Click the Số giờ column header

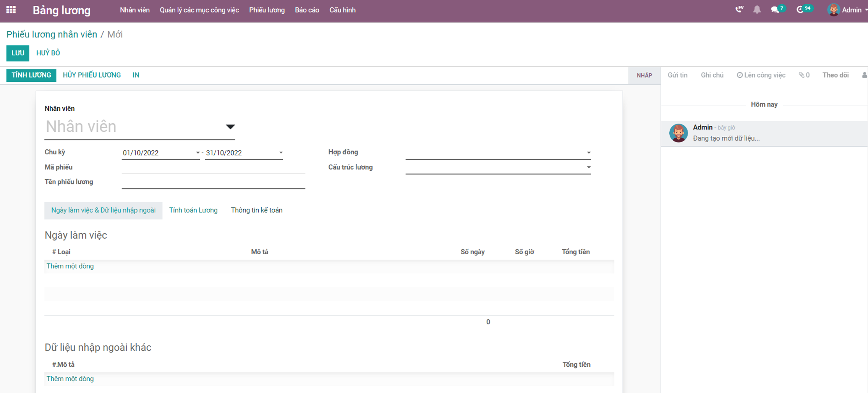(524, 252)
